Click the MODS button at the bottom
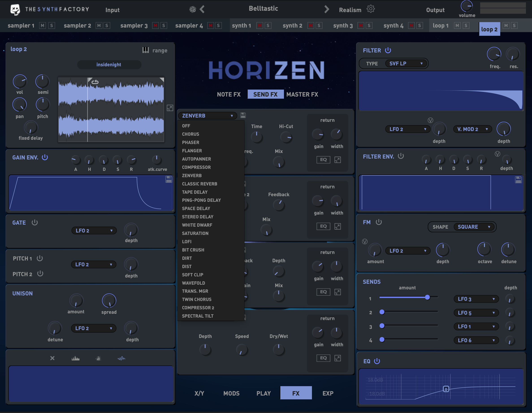532x413 pixels. pyautogui.click(x=231, y=393)
